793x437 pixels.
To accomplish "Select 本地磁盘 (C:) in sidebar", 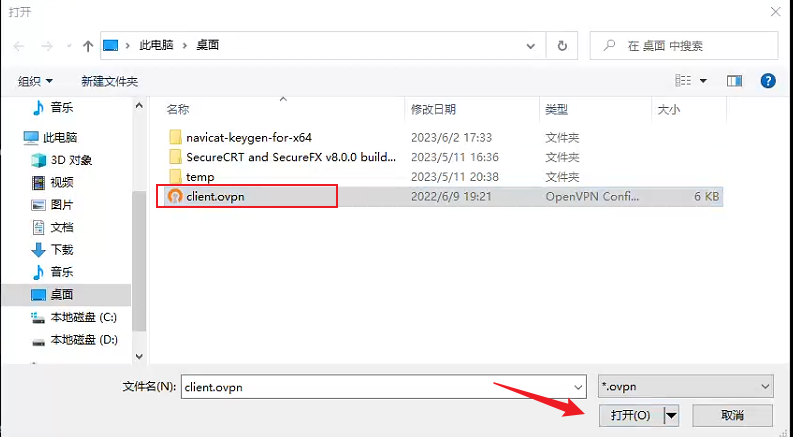I will click(84, 317).
